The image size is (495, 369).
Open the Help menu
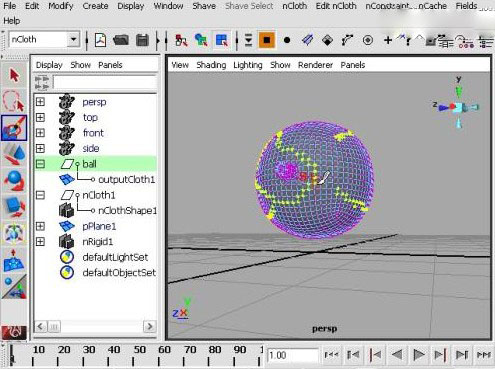point(12,21)
